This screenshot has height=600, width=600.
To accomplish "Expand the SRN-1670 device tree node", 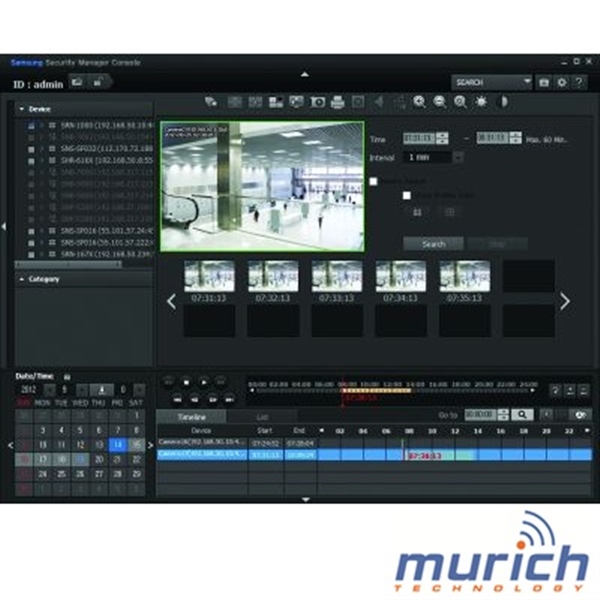I will (x=42, y=254).
